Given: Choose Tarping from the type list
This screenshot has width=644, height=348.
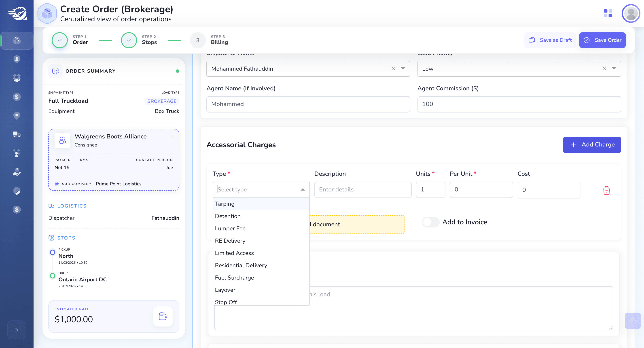Looking at the screenshot, I should (261, 204).
